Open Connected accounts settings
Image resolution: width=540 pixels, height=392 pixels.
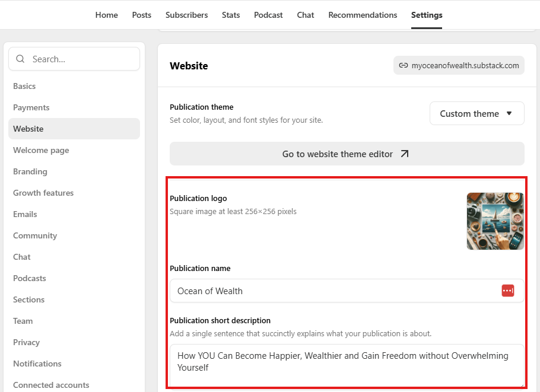pyautogui.click(x=51, y=385)
